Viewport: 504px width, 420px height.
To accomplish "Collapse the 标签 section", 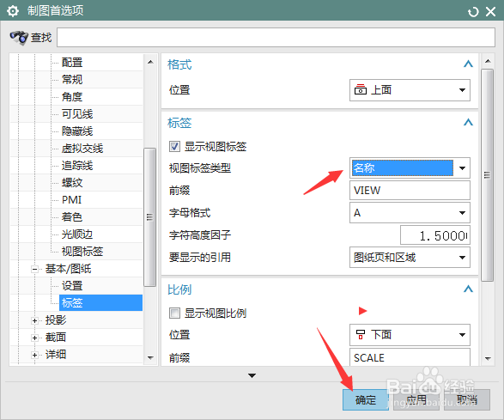I will 468,123.
